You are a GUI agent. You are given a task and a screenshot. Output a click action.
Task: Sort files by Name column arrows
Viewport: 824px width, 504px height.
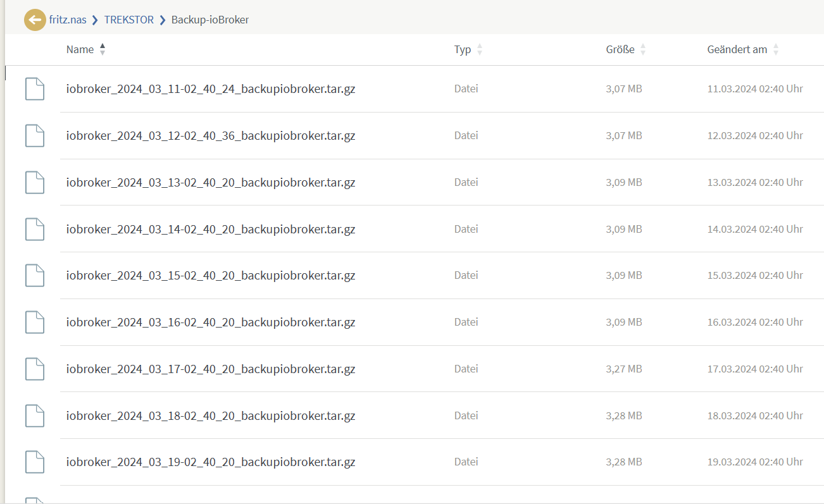(103, 49)
